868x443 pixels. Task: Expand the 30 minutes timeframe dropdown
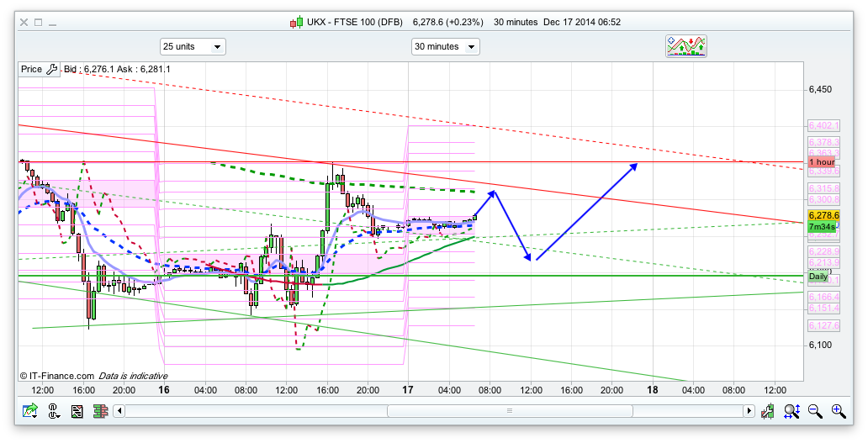click(445, 46)
